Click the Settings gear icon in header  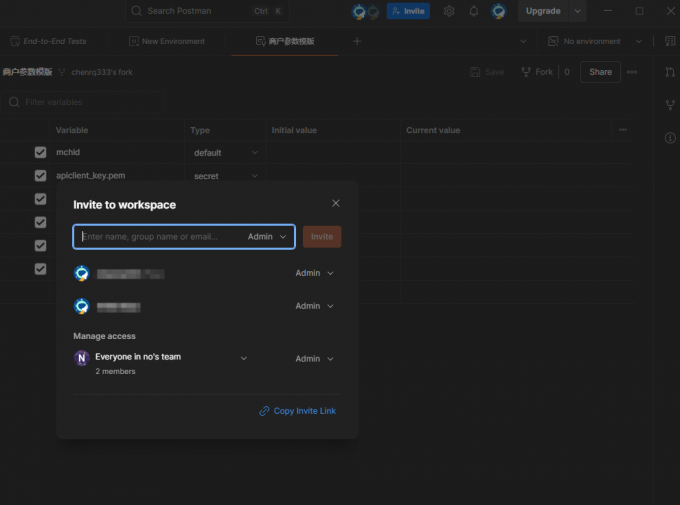tap(449, 11)
